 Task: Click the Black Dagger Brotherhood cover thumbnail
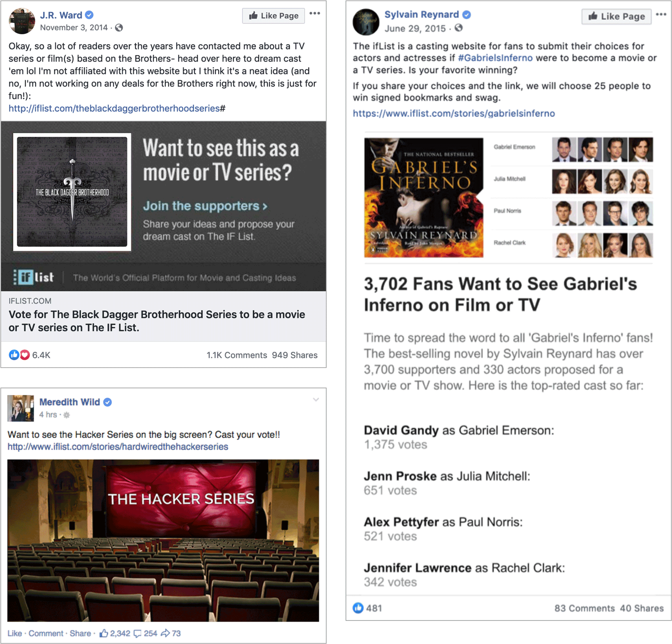pyautogui.click(x=72, y=192)
